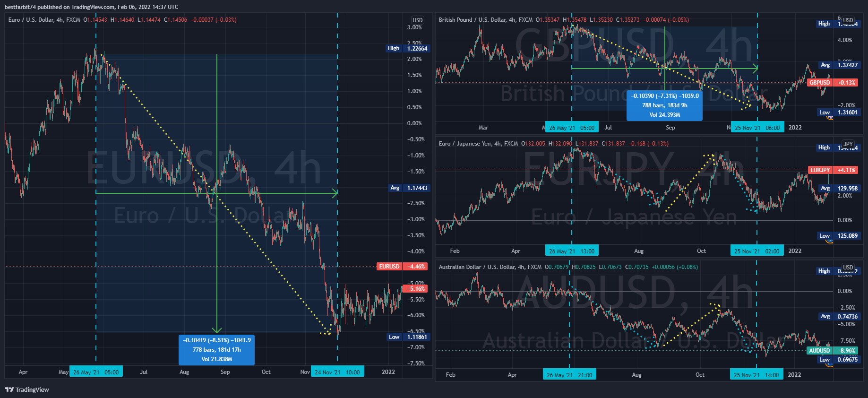The height and width of the screenshot is (398, 868).
Task: Click the Low 125.089 price label
Action: [839, 236]
